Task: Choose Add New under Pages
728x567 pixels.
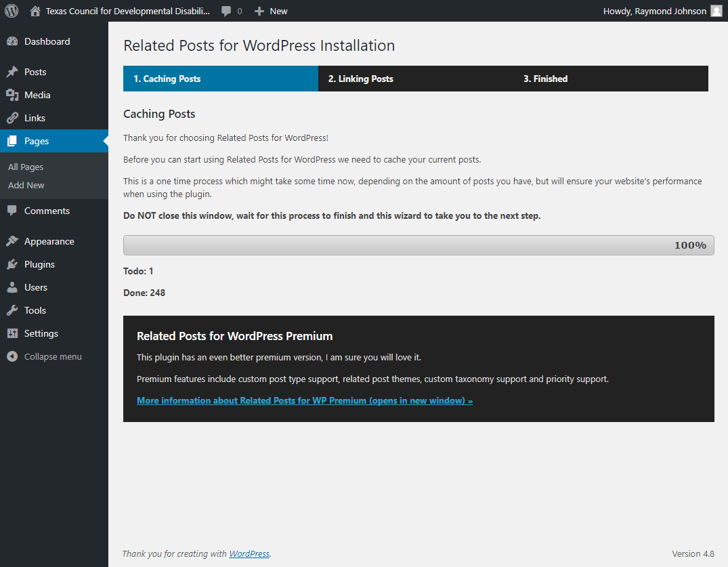Action: pos(26,186)
